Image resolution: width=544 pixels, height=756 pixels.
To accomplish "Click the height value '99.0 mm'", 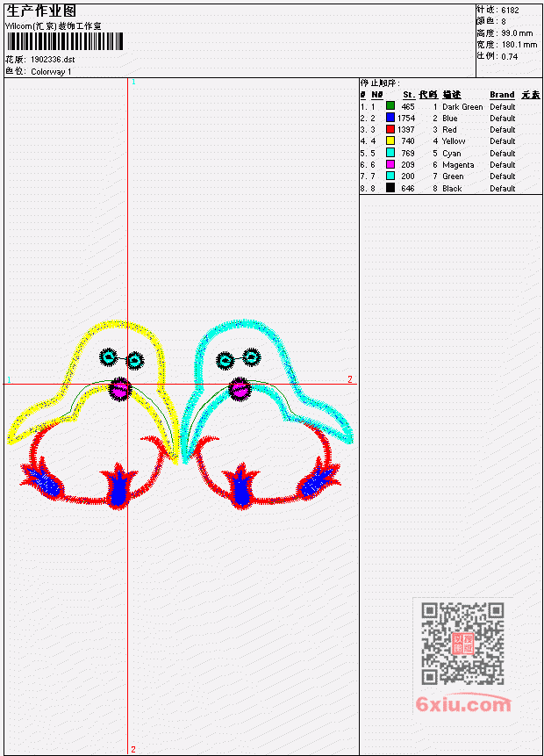I will [517, 32].
